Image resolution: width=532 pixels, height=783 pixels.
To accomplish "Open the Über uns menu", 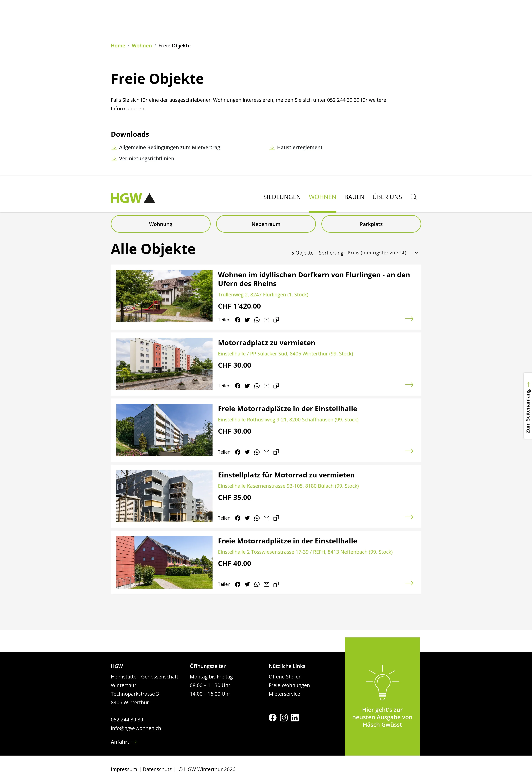I will tap(387, 197).
